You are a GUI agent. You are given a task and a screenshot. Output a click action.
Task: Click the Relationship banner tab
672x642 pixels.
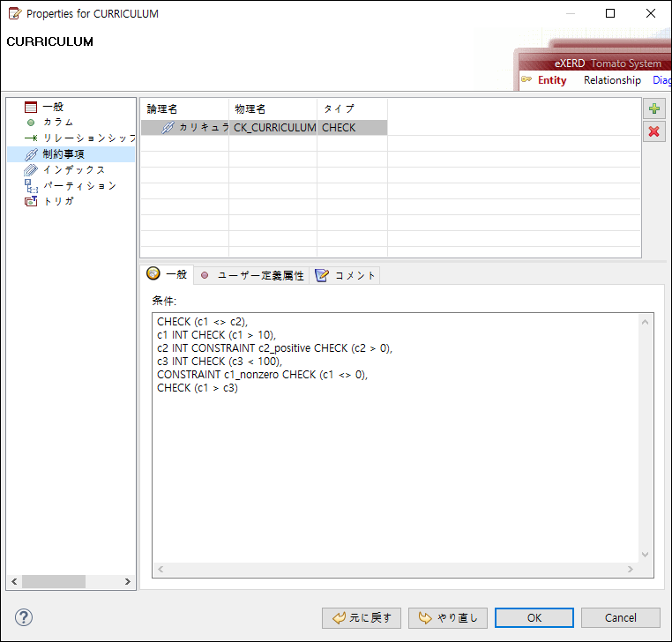612,80
